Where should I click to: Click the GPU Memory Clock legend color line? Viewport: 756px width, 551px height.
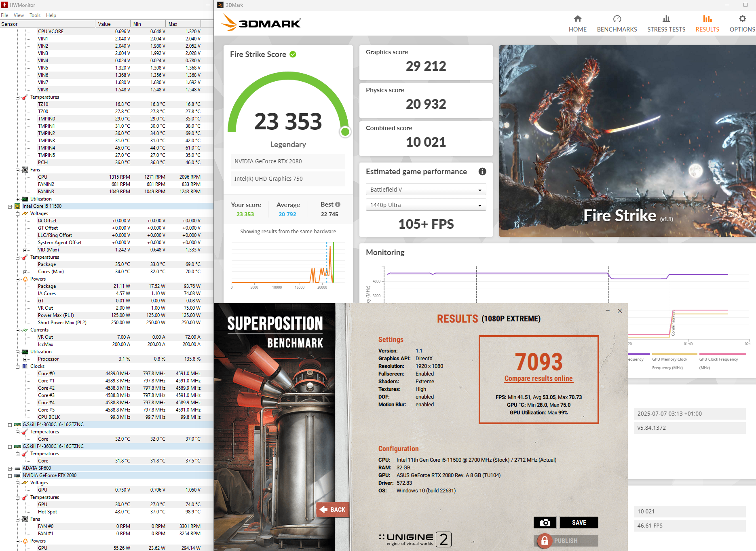(674, 354)
